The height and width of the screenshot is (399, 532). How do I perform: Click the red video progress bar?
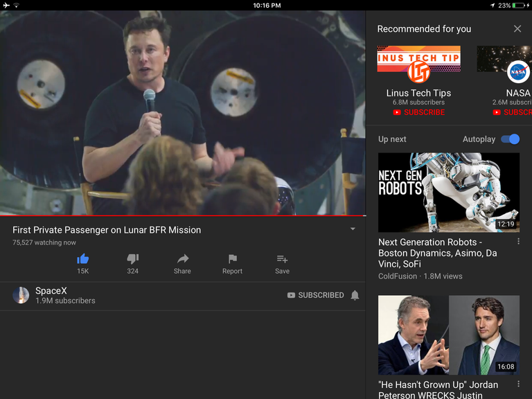pyautogui.click(x=183, y=215)
